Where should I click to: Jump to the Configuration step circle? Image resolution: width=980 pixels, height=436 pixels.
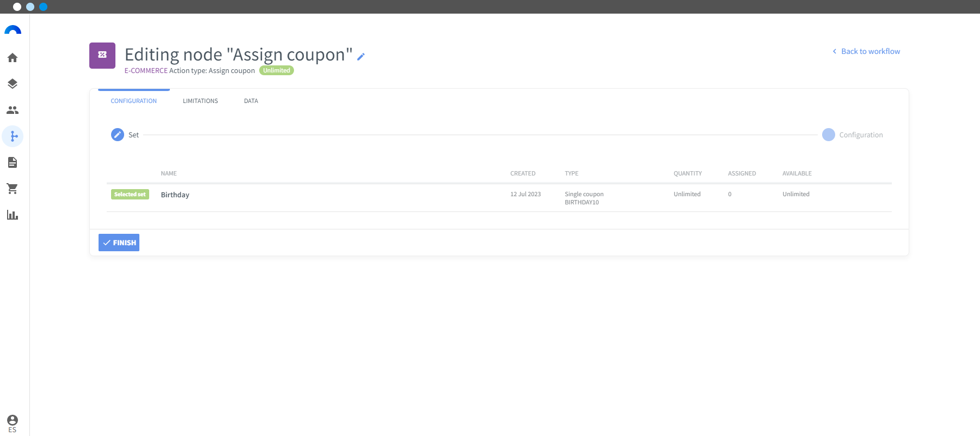click(x=828, y=135)
